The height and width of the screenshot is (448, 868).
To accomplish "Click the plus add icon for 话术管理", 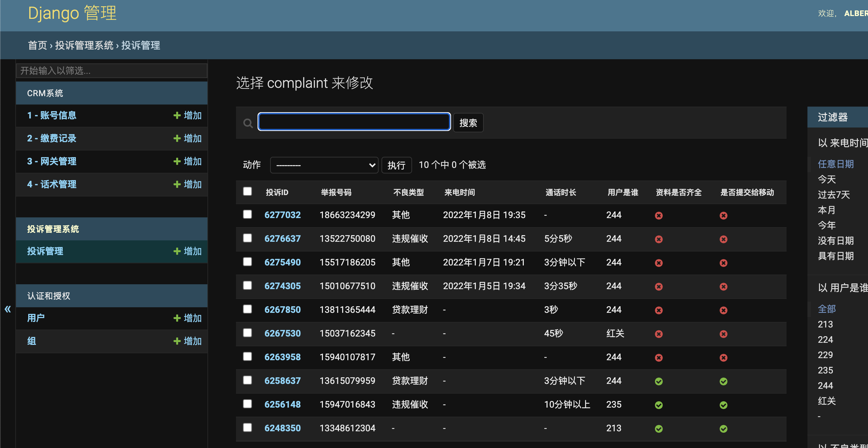I will pos(177,184).
